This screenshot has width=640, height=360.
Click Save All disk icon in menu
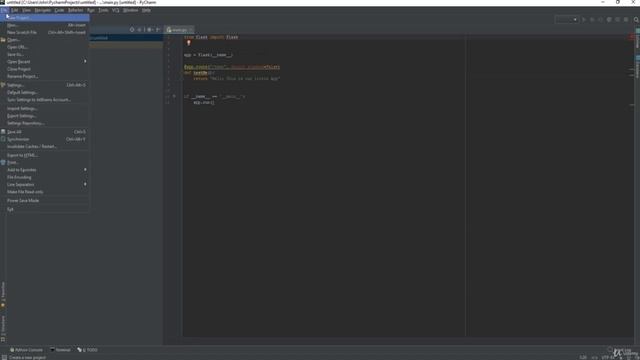pyautogui.click(x=3, y=132)
